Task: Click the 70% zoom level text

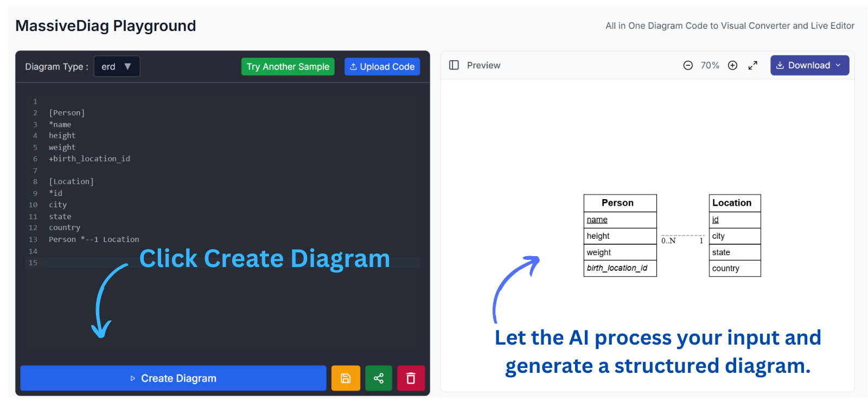Action: tap(710, 65)
